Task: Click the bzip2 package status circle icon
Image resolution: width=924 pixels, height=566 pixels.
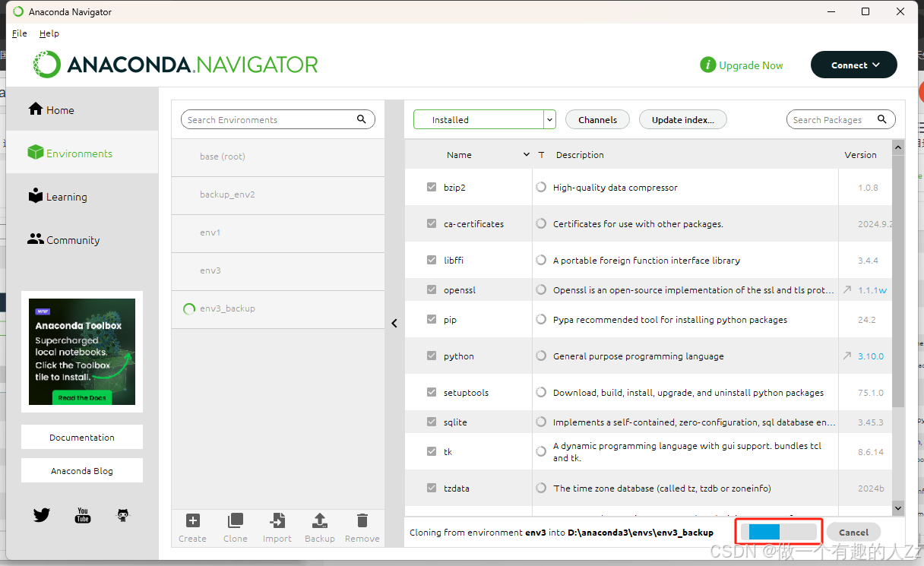Action: [541, 187]
